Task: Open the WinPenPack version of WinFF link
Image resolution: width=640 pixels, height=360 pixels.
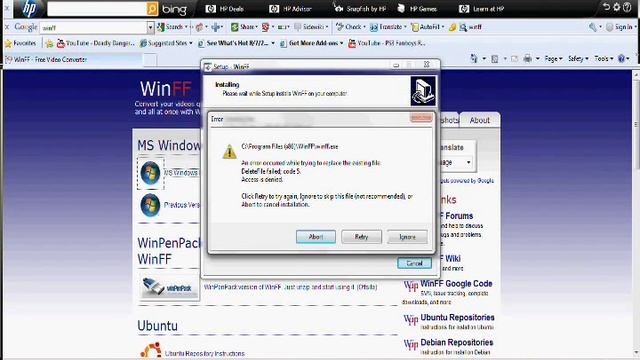Action: tap(290, 287)
